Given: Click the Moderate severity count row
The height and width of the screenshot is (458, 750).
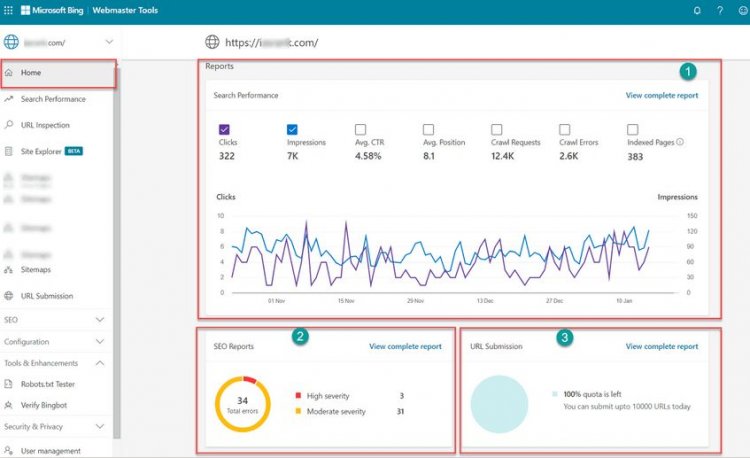Looking at the screenshot, I should tap(350, 411).
